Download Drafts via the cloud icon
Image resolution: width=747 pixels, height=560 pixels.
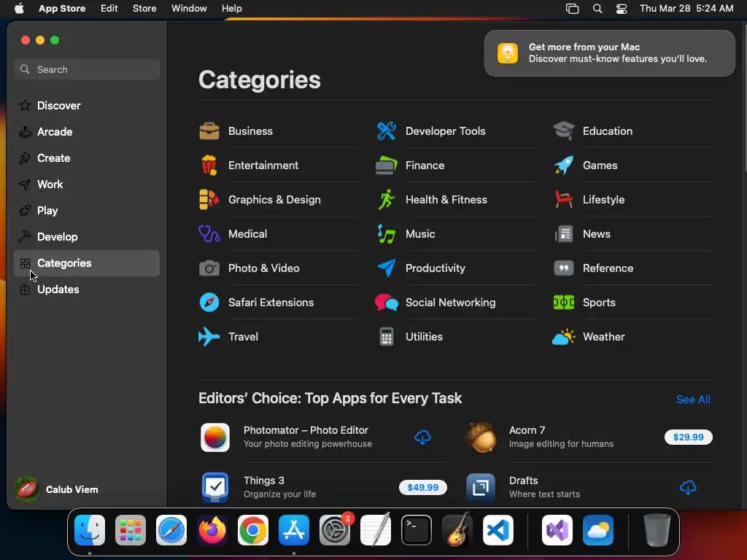(688, 488)
